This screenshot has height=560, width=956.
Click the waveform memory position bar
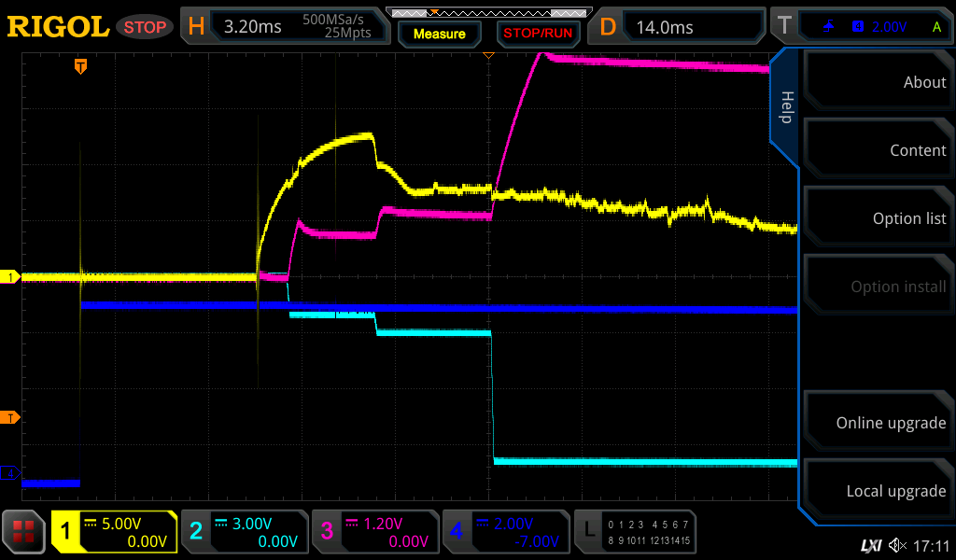[x=488, y=13]
